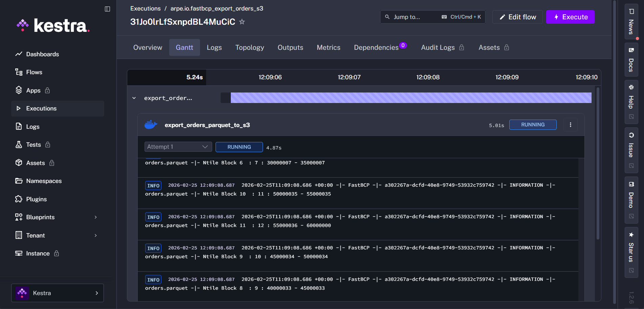This screenshot has height=309, width=644.
Task: Open the Attempt 1 dropdown
Action: [x=178, y=147]
